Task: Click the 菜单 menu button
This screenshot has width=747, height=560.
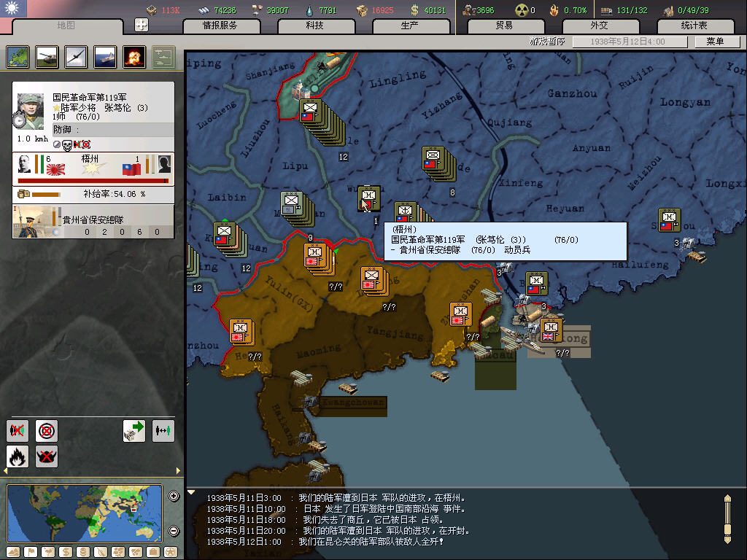Action: tap(716, 42)
